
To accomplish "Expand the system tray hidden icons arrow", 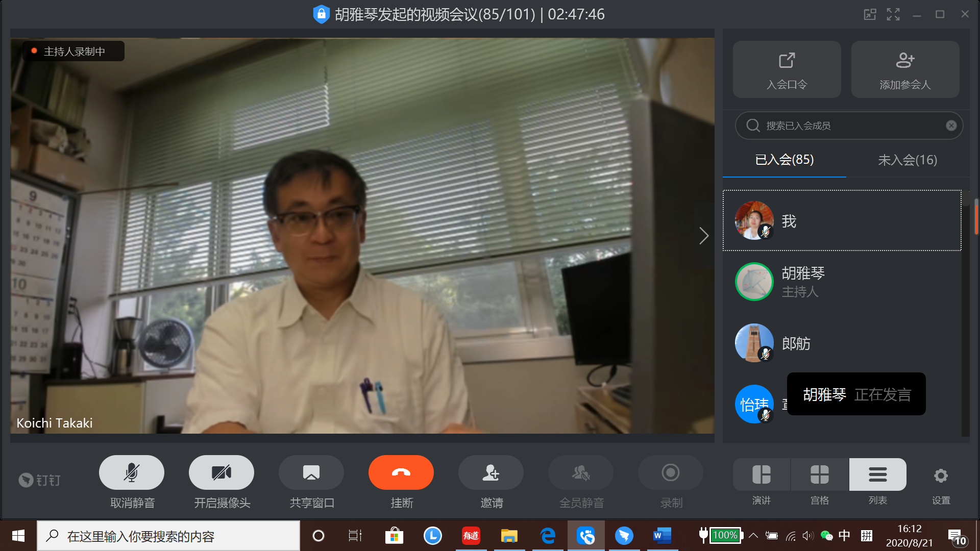I will pos(753,536).
